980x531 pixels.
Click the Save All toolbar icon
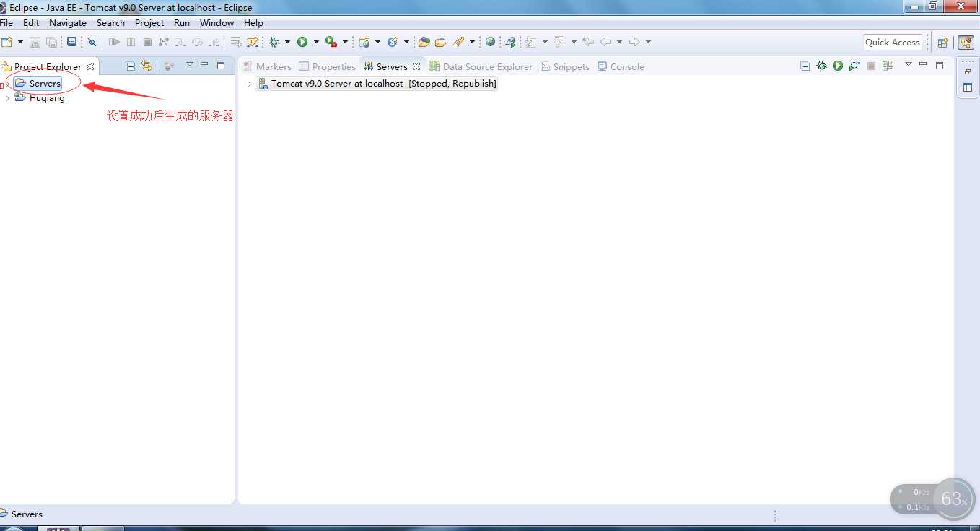[52, 42]
